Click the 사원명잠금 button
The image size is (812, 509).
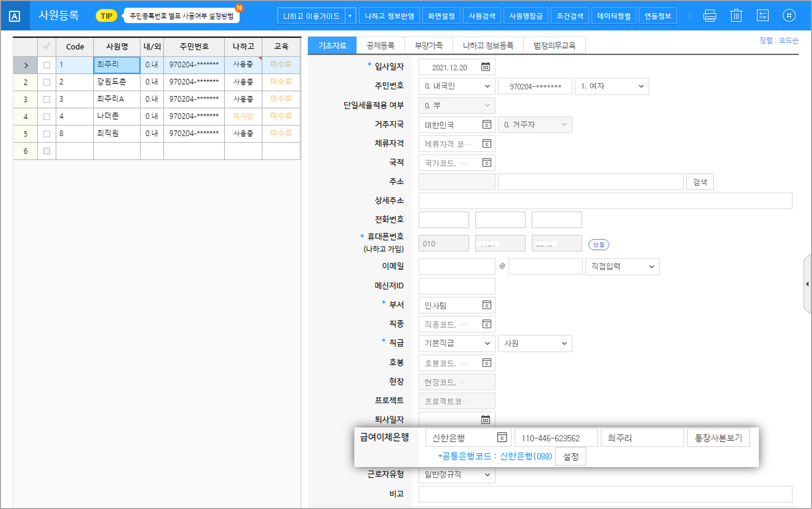[x=526, y=16]
